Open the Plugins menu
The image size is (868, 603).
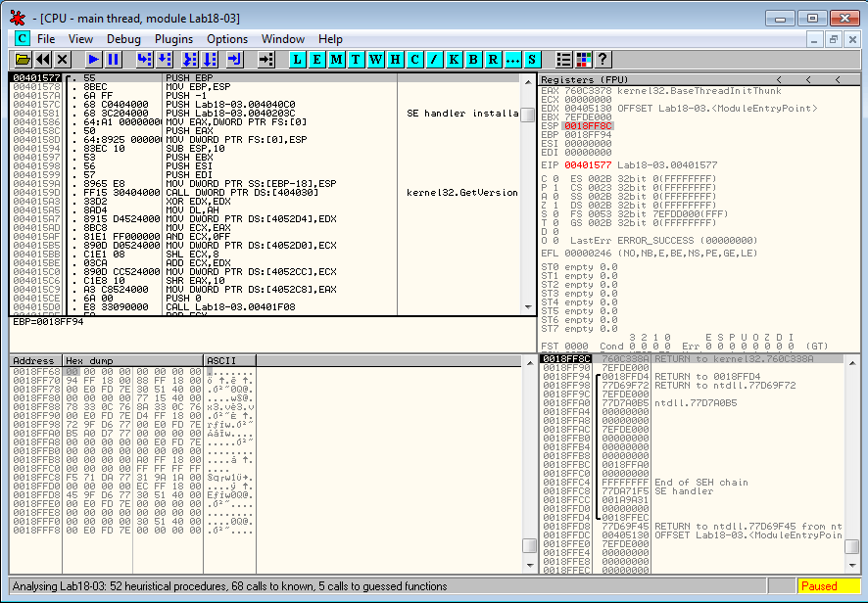click(x=173, y=39)
